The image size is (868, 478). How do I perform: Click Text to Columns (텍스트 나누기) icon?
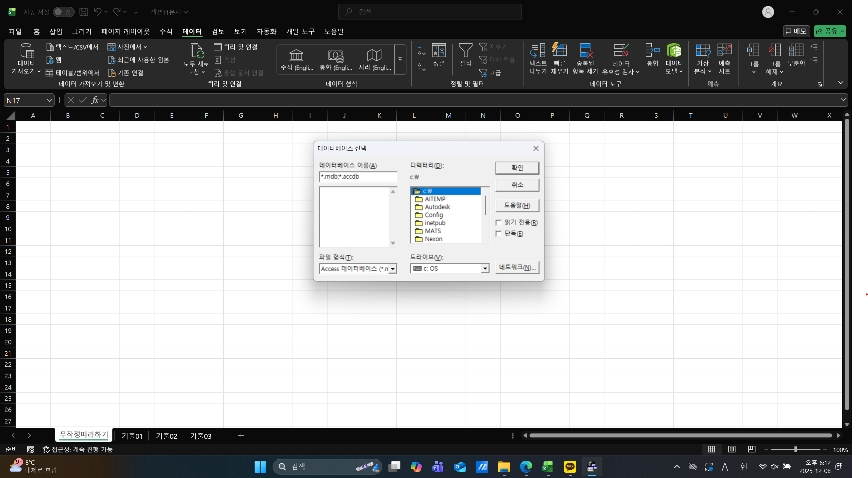[538, 51]
